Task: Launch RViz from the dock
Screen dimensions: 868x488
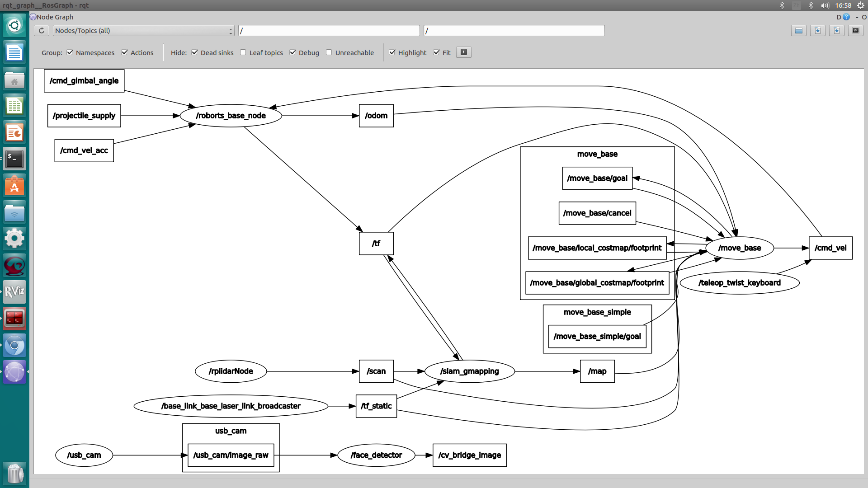Action: pyautogui.click(x=14, y=292)
